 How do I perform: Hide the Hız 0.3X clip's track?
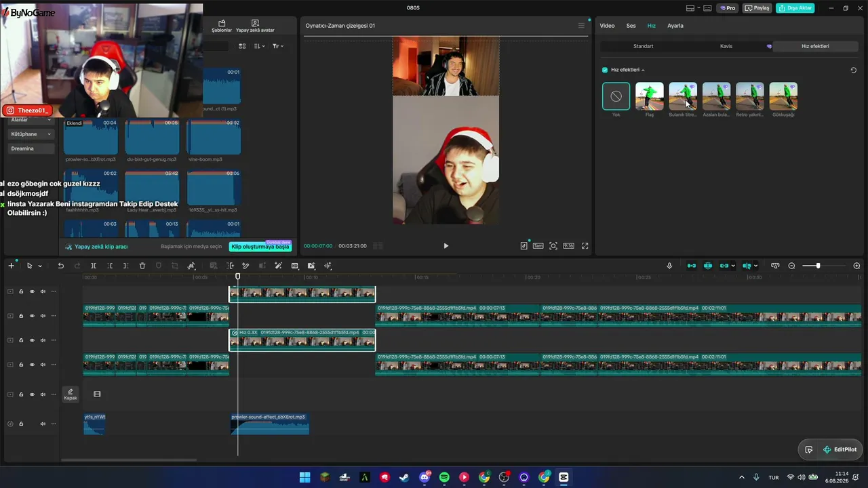[32, 340]
